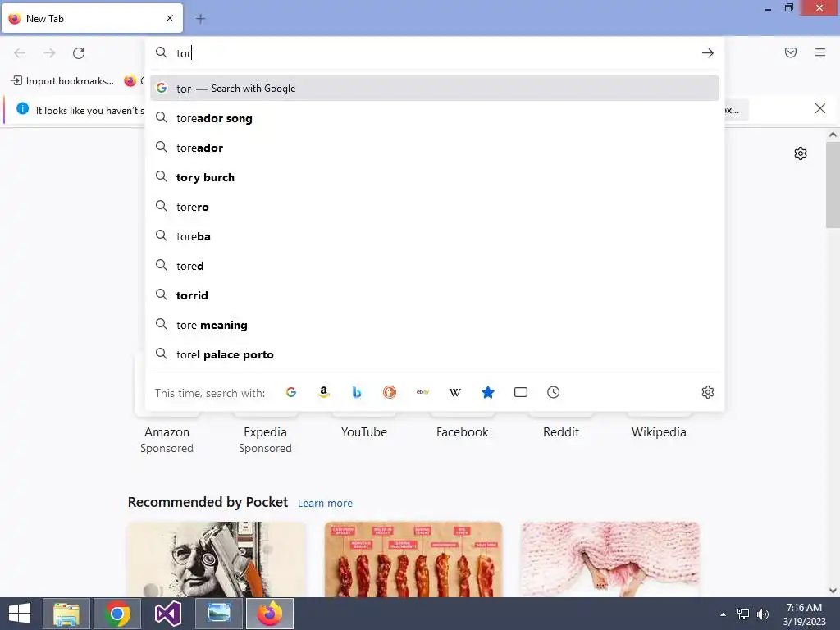
Task: Select 'torero' suggestion
Action: [x=435, y=207]
